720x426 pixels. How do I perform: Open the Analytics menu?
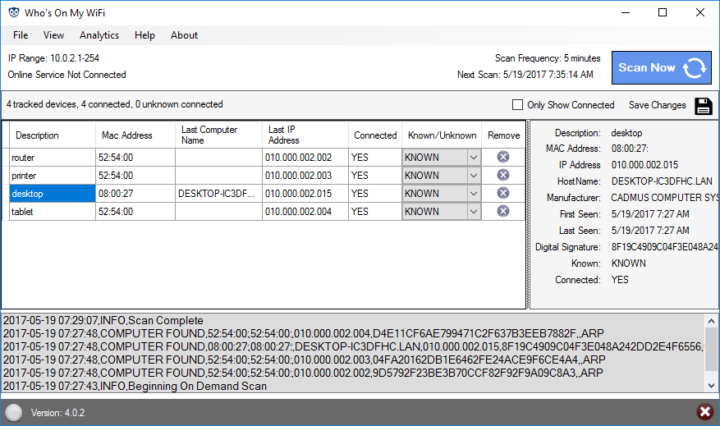99,35
